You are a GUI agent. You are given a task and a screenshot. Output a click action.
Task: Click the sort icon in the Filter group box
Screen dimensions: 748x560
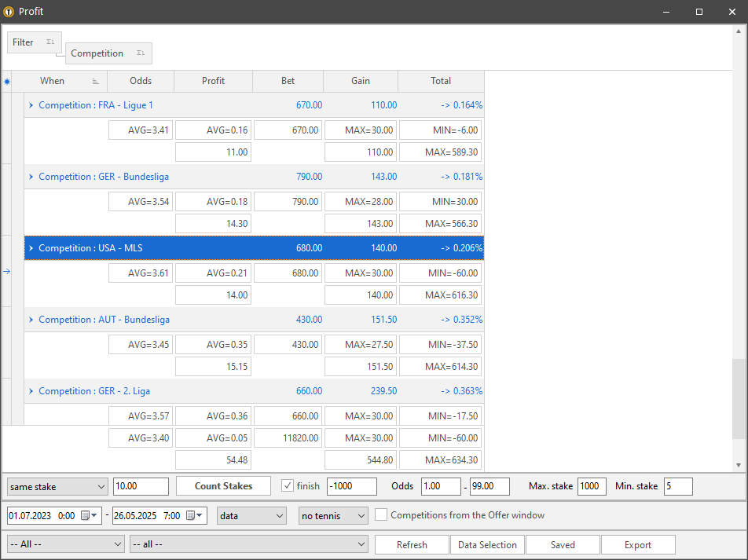pyautogui.click(x=49, y=42)
